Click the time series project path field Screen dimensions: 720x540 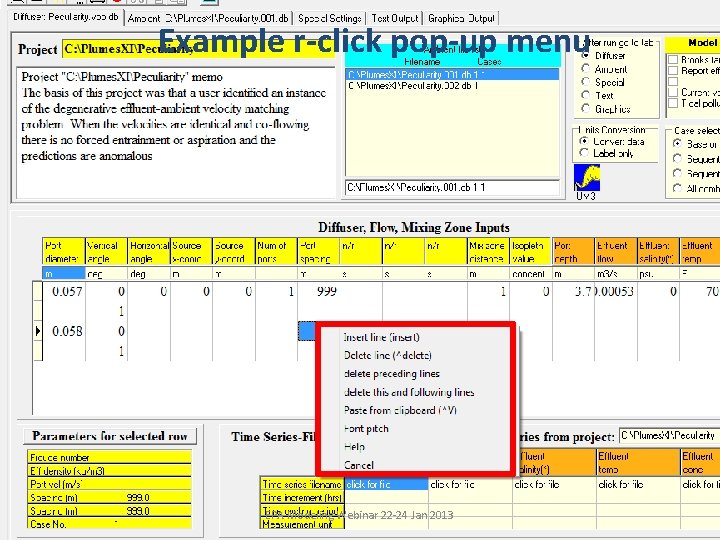coord(669,435)
